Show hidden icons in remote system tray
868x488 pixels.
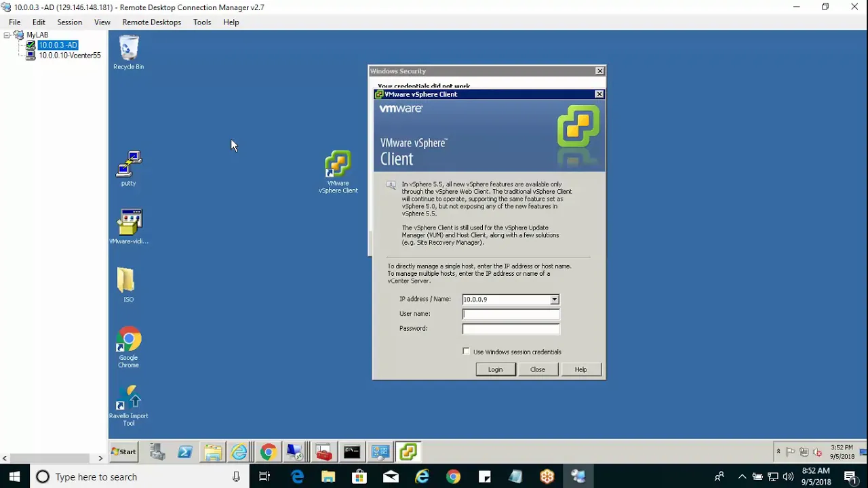778,451
